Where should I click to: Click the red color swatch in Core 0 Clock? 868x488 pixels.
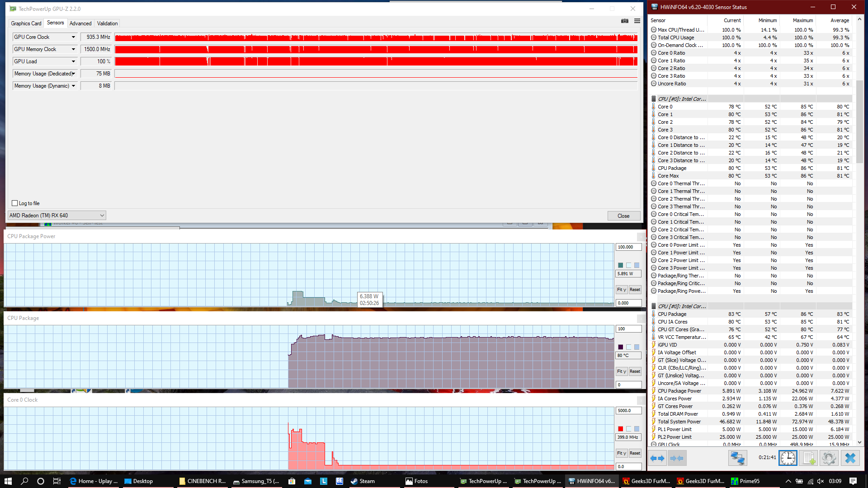point(620,429)
